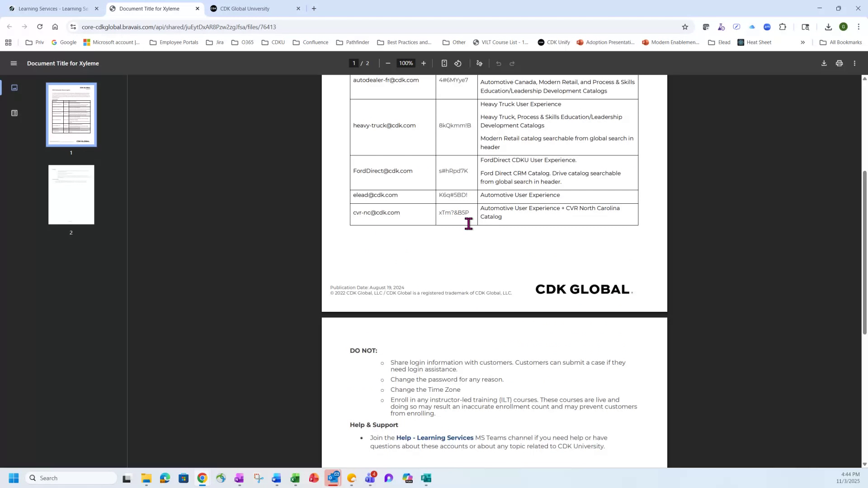
Task: Toggle the bookmark star for this page
Action: (x=685, y=27)
